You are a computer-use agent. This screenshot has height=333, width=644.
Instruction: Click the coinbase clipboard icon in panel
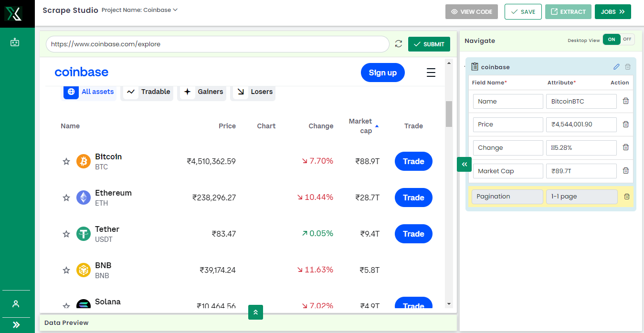475,67
